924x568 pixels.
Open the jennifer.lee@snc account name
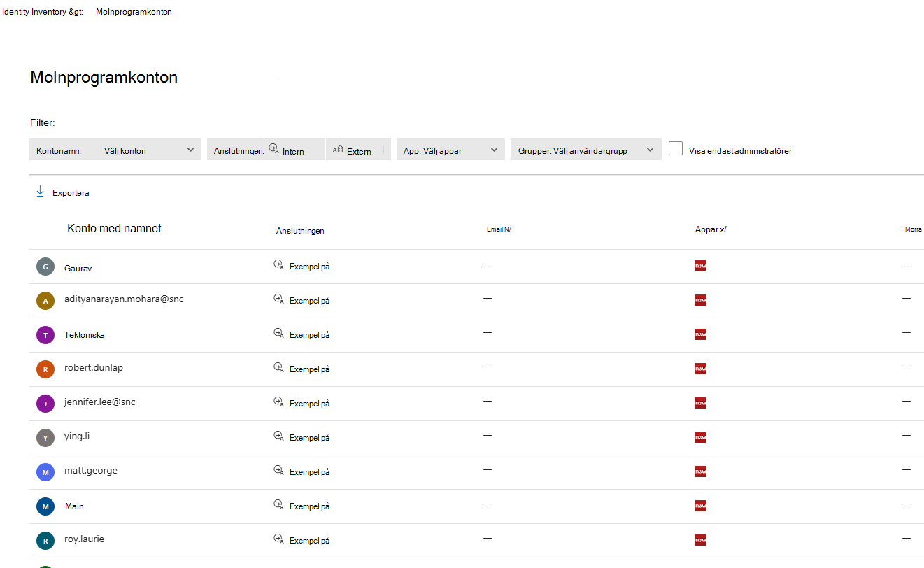100,402
